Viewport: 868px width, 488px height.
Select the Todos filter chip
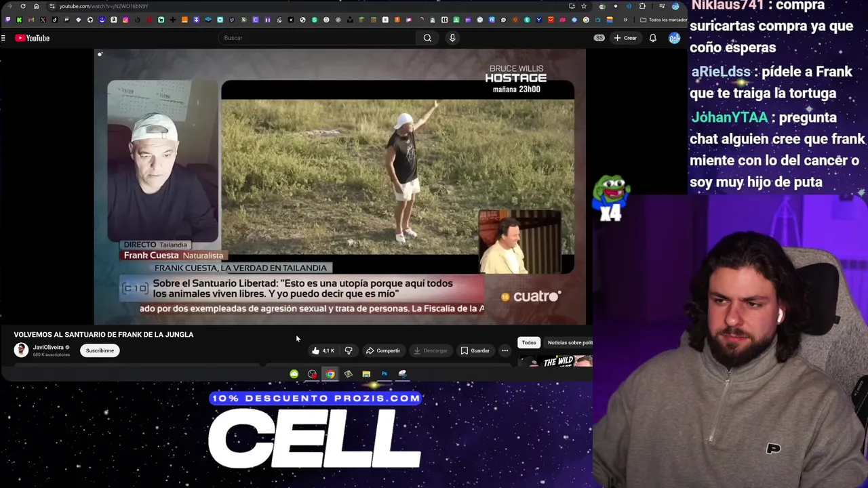[529, 342]
